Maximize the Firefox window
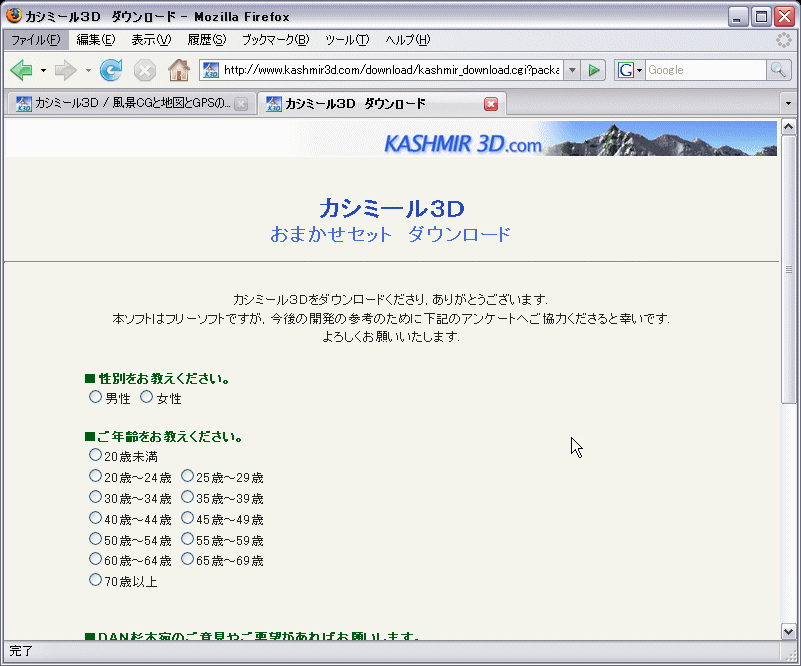This screenshot has width=801, height=666. click(x=761, y=17)
